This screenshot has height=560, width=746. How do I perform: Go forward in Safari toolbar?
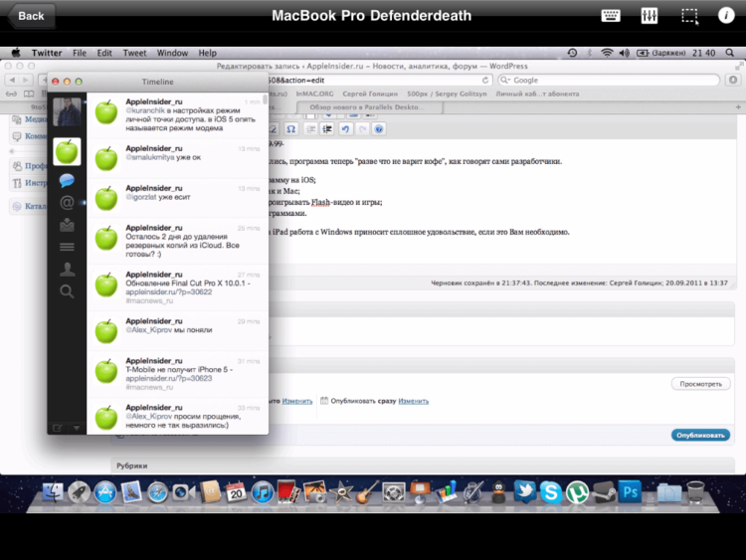coord(26,80)
